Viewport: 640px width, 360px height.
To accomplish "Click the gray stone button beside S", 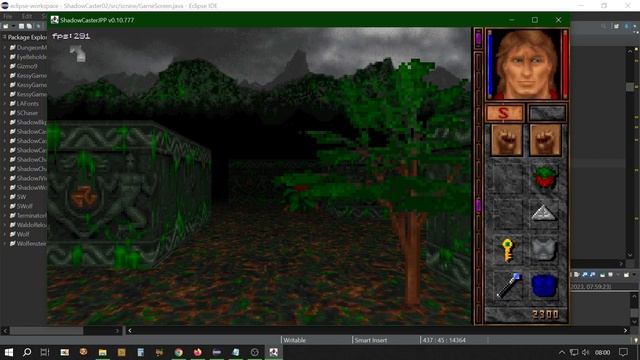I will pyautogui.click(x=547, y=113).
